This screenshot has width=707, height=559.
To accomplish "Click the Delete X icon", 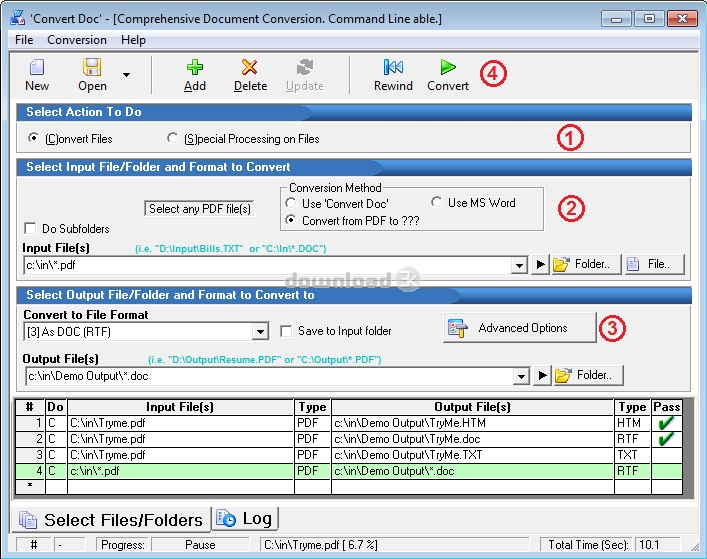I will [249, 67].
